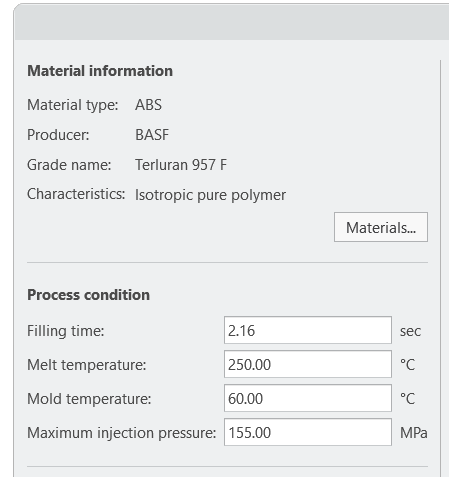Select the 'Terluran 957 F' grade name text
This screenshot has height=477, width=449.
[181, 165]
